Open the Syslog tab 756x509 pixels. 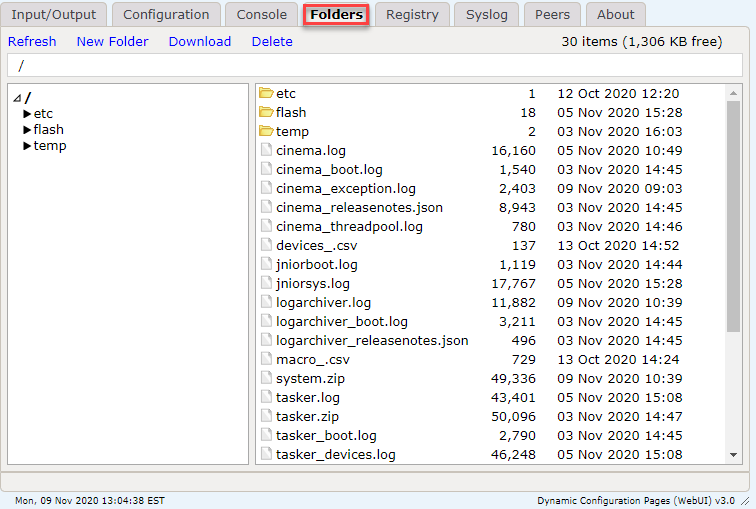486,14
